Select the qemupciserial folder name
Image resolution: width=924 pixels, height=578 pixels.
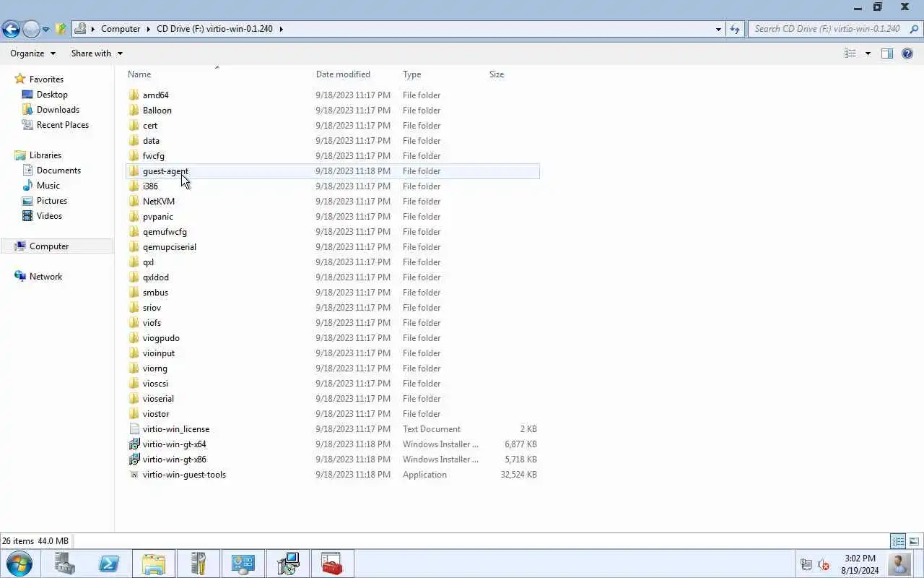170,247
